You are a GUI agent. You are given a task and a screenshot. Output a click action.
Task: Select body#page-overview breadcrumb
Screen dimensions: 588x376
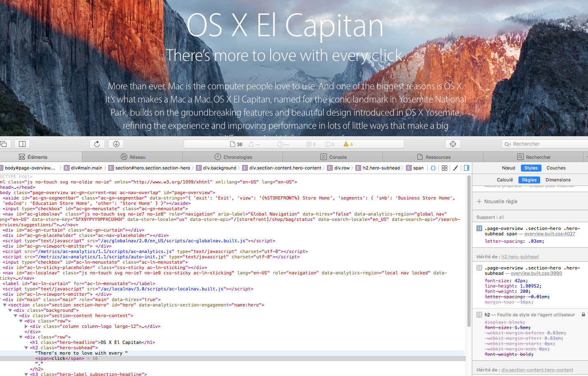28,168
